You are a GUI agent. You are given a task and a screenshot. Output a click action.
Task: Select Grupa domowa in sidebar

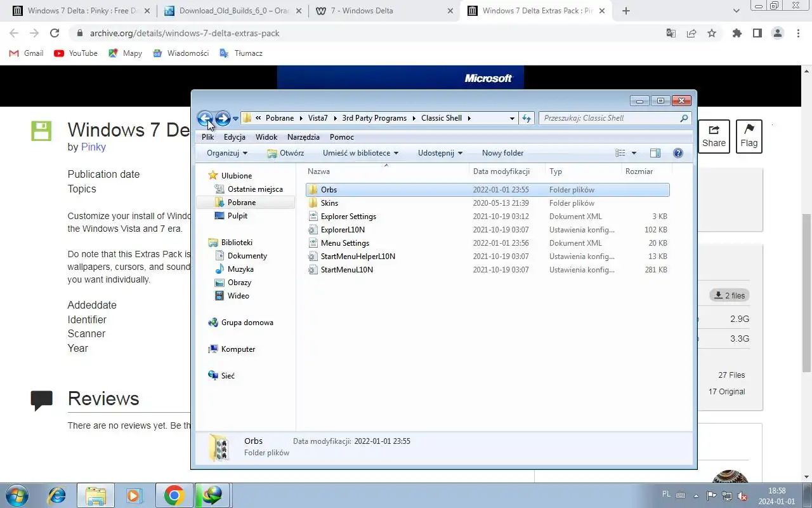point(247,323)
